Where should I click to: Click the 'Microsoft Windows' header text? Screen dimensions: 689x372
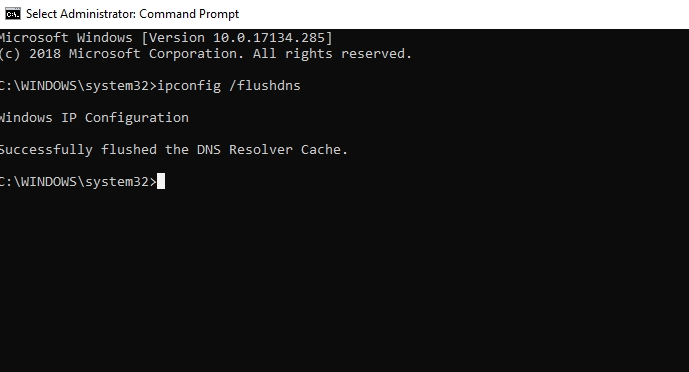[66, 38]
